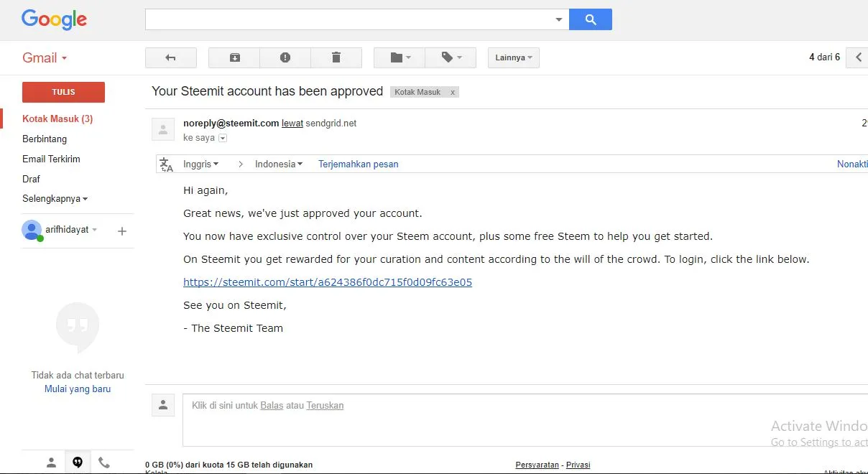Click the translate icon in the translation bar

click(167, 164)
